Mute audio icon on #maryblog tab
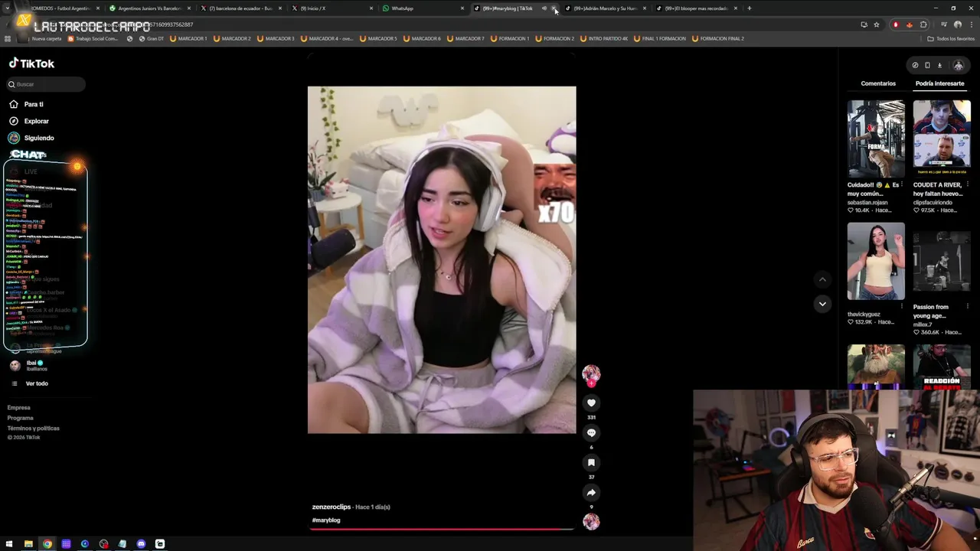 [544, 8]
